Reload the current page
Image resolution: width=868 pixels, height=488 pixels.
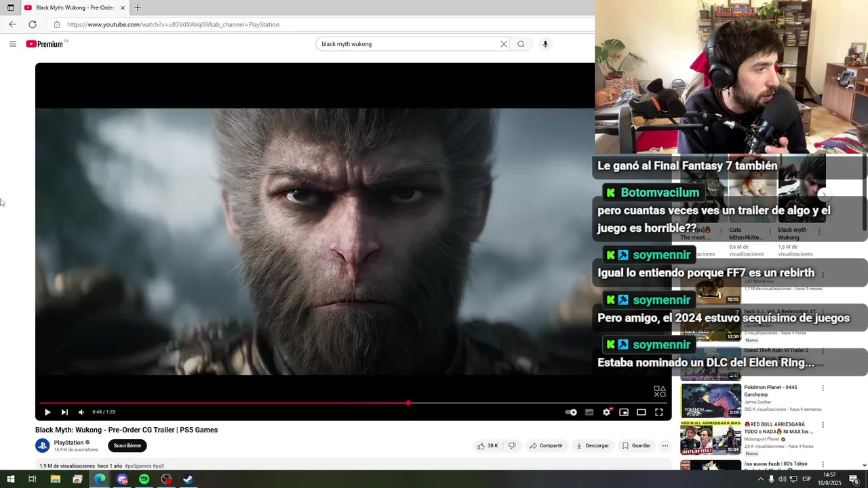(33, 24)
